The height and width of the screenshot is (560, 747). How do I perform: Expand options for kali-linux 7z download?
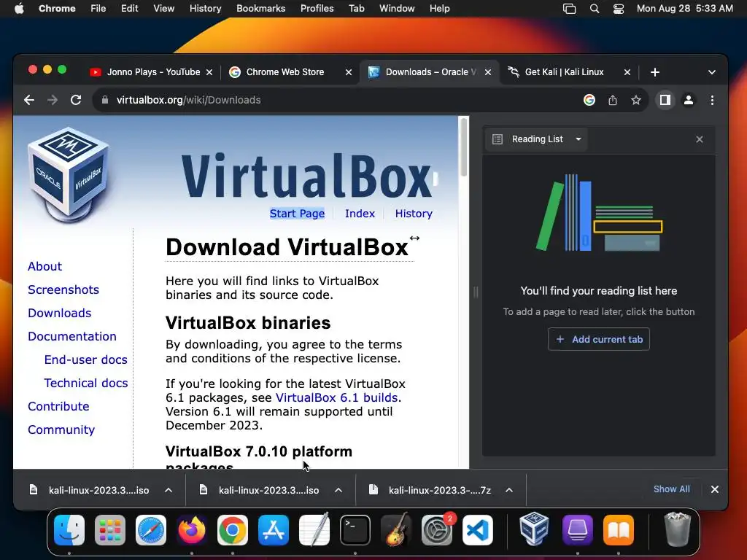pyautogui.click(x=508, y=490)
